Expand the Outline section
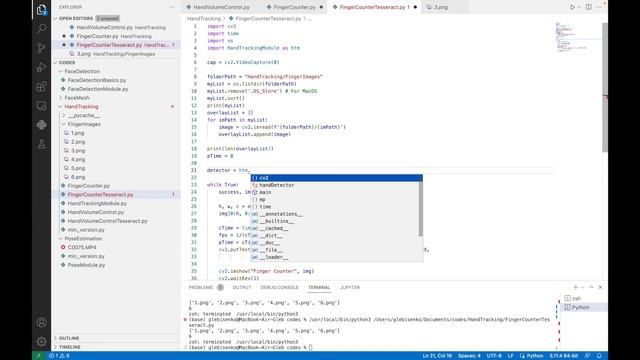The width and height of the screenshot is (640, 360). [116, 338]
